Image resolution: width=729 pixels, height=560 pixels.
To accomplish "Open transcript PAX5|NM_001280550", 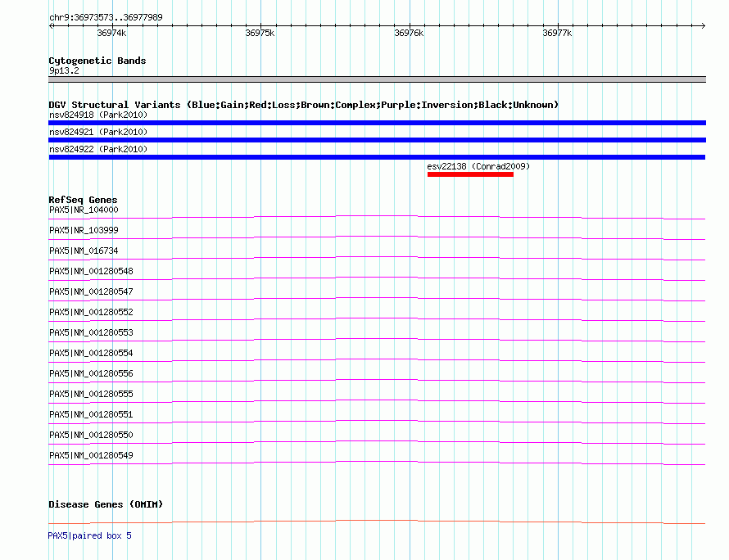I will click(91, 435).
